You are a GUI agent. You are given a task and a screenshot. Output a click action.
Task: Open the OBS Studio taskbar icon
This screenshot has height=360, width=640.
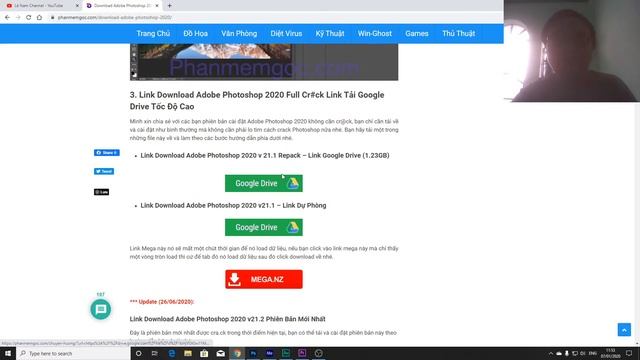coord(318,353)
